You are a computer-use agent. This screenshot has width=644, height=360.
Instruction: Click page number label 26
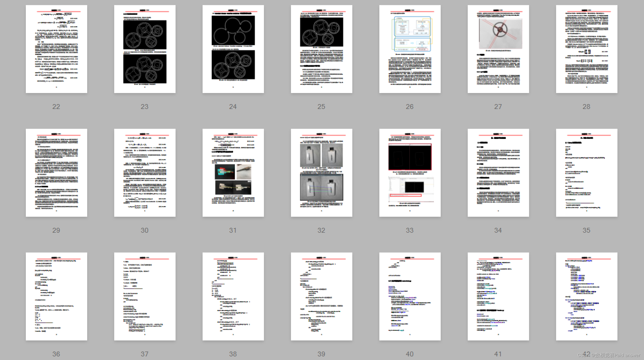pyautogui.click(x=410, y=107)
